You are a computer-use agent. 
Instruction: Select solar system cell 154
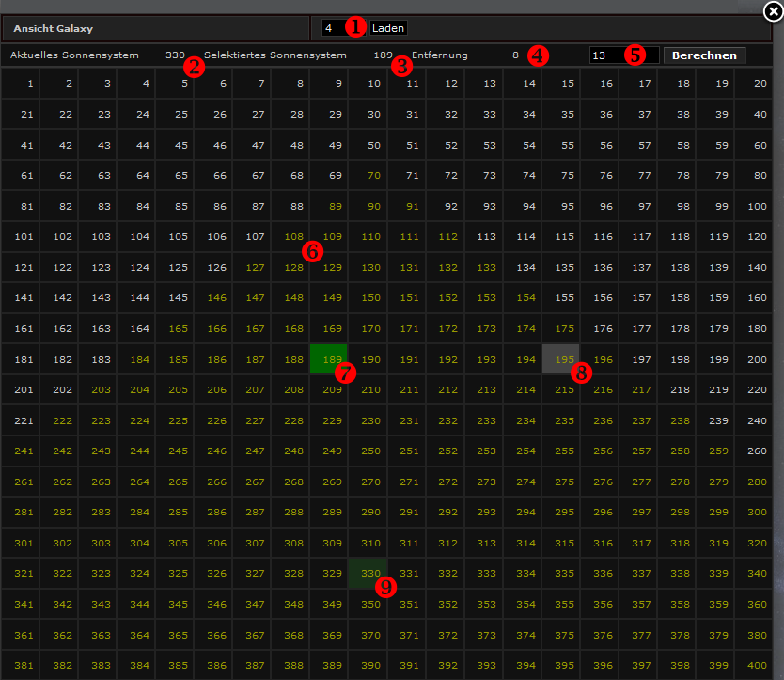pos(522,297)
